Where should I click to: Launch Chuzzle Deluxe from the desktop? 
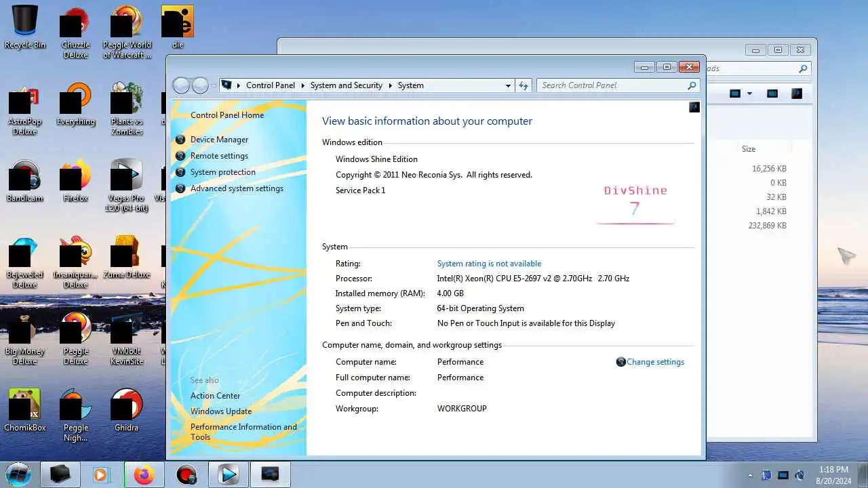click(x=75, y=33)
